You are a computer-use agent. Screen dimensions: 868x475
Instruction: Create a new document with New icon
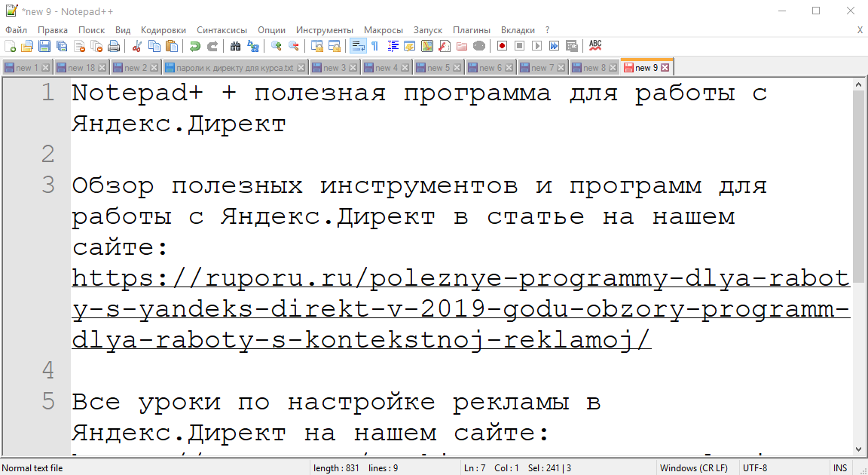pos(10,46)
